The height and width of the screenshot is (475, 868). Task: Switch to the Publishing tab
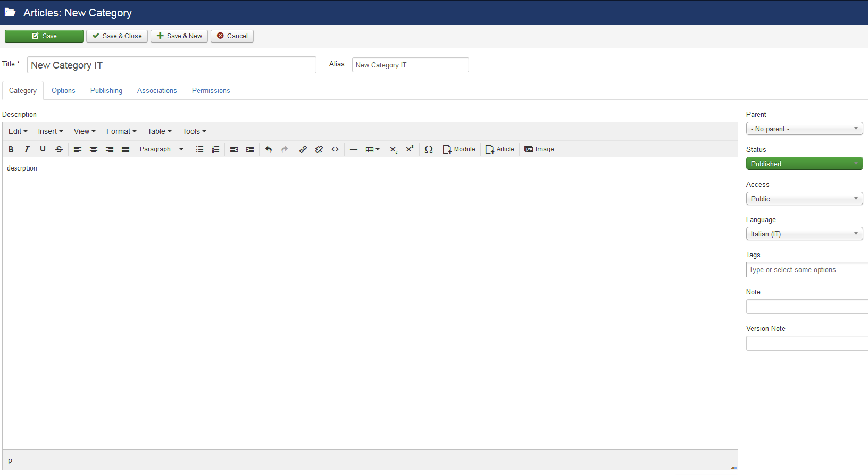pyautogui.click(x=106, y=91)
